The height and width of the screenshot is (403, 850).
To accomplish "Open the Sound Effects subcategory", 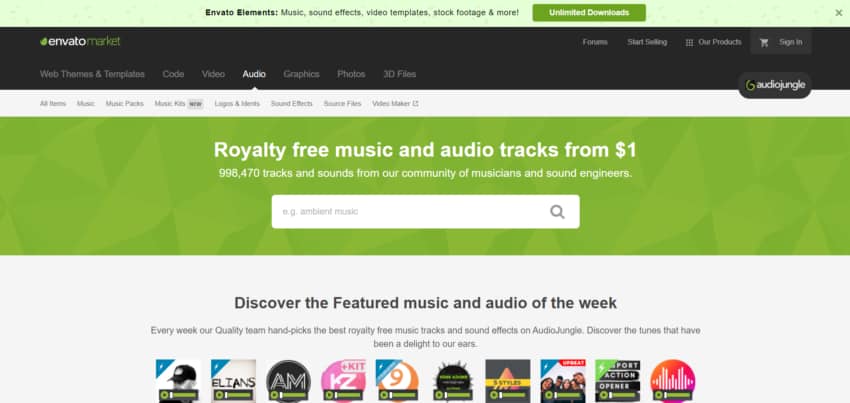I will [292, 104].
